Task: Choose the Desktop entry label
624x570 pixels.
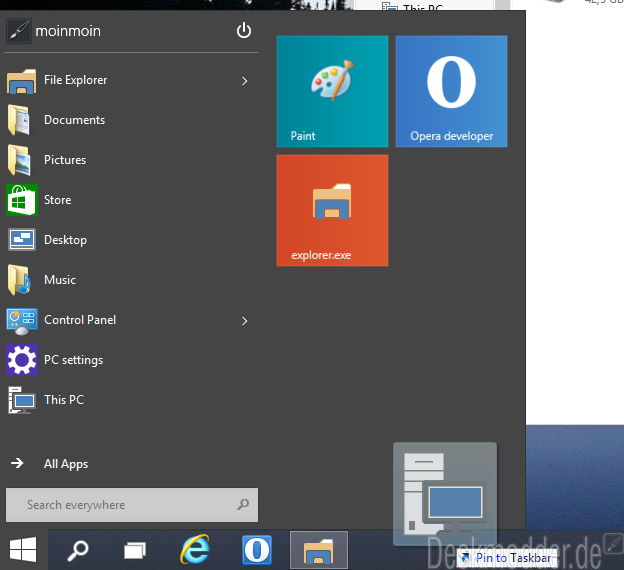Action: coord(65,240)
